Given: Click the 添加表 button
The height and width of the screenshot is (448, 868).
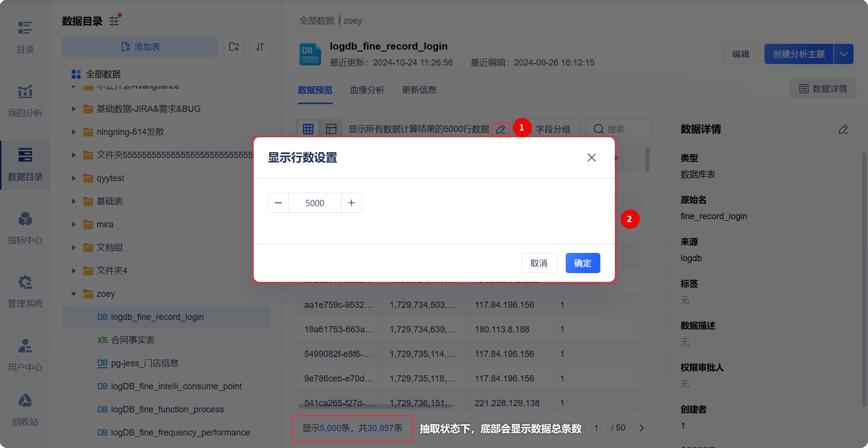Looking at the screenshot, I should point(140,47).
